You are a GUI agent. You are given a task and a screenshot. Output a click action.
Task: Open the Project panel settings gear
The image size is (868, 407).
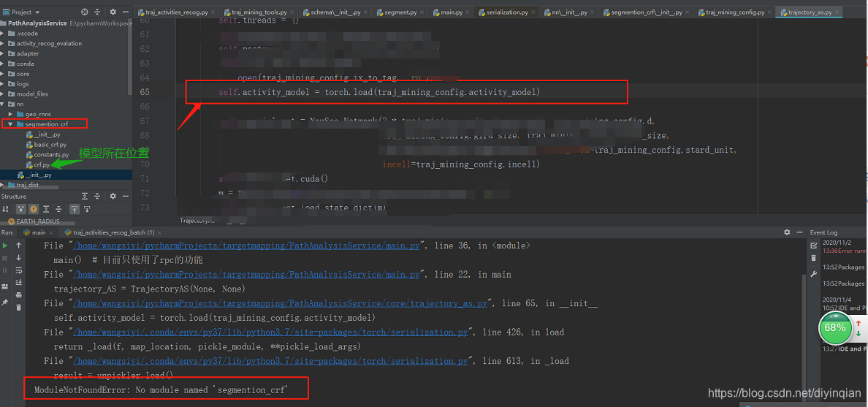coord(113,12)
